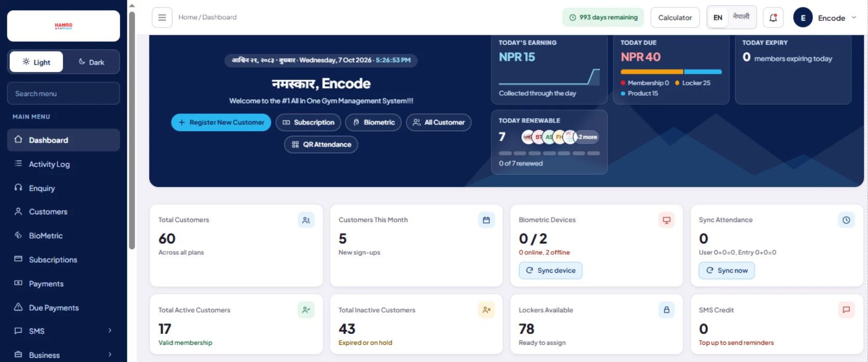Click Sync device button
Screen dimensions: 868x362
point(551,270)
